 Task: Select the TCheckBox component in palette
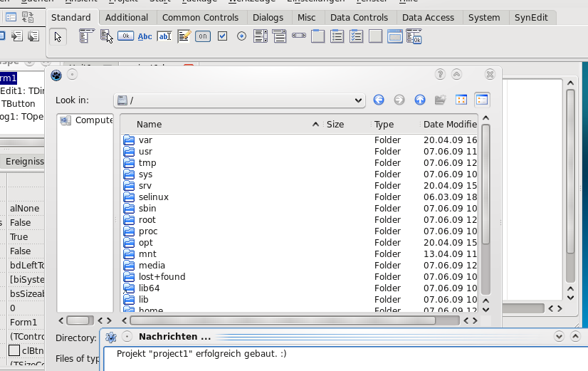[222, 36]
